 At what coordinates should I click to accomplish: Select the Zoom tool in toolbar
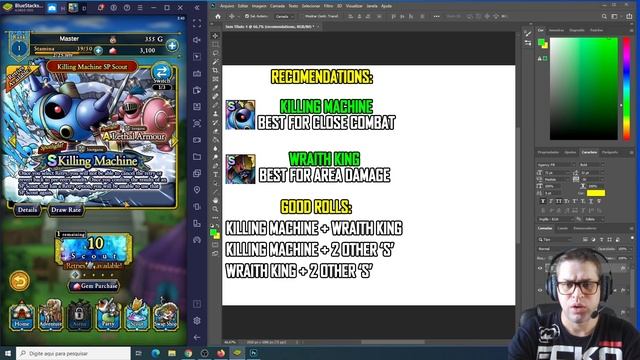point(215,209)
